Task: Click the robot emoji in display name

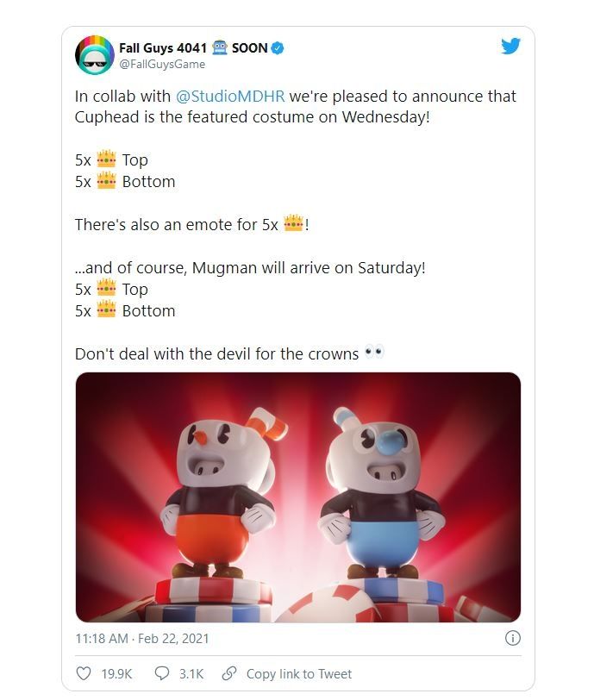Action: click(219, 47)
